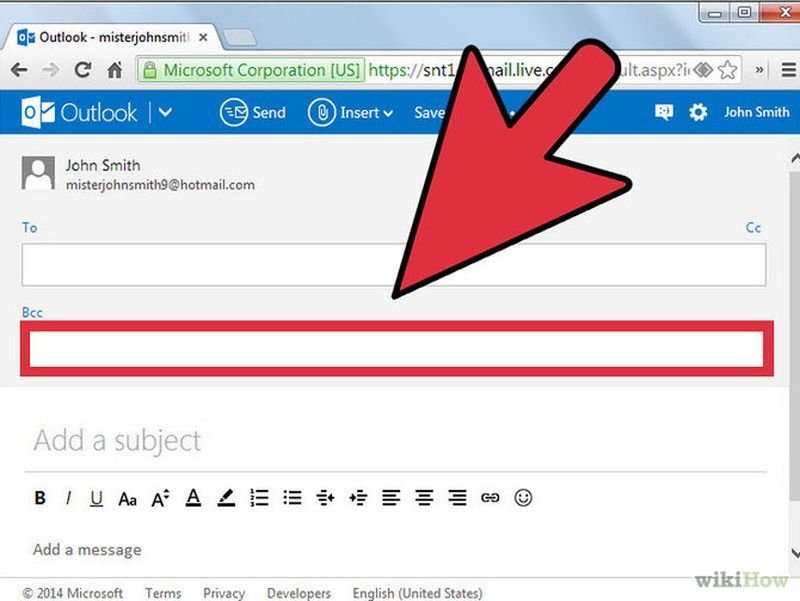Click the misterjohnsmith9@hotmail.com address
The width and height of the screenshot is (800, 601).
(160, 185)
